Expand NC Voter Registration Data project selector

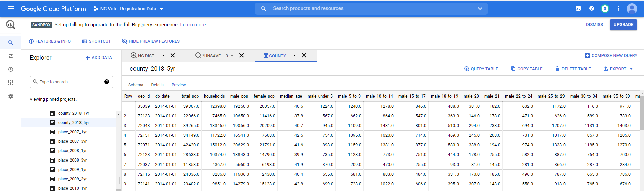(128, 9)
